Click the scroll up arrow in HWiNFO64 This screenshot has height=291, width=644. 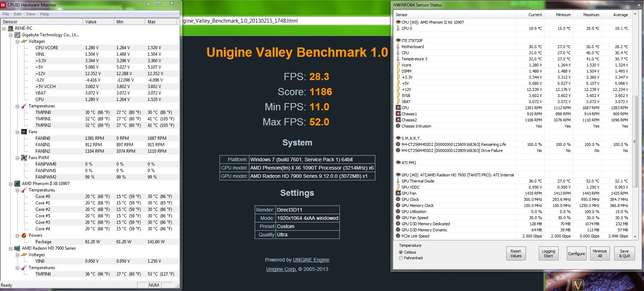point(635,14)
